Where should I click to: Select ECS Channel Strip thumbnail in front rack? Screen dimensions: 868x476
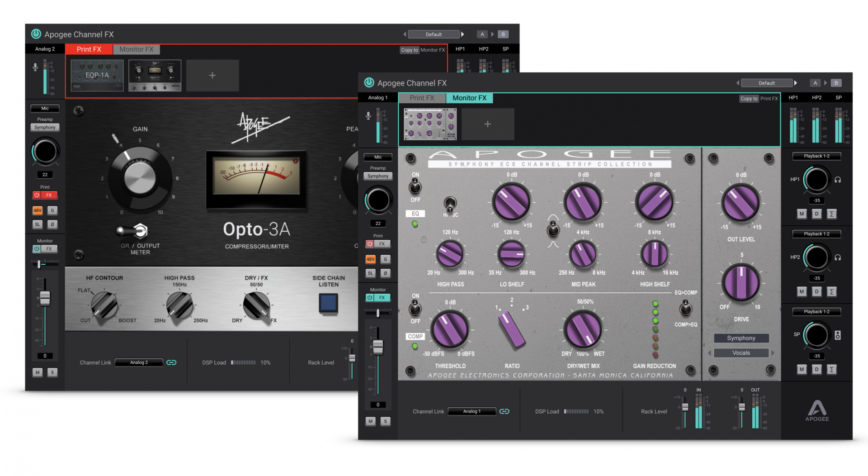coord(430,124)
